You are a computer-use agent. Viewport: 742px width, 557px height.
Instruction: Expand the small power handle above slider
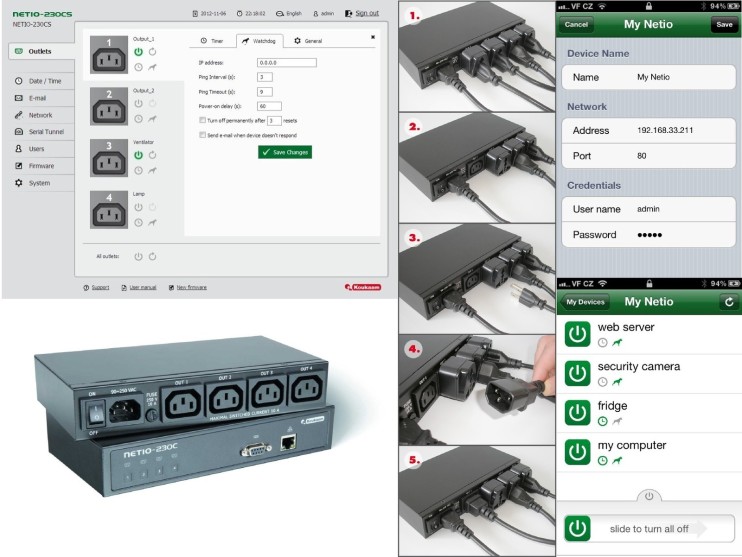[648, 495]
